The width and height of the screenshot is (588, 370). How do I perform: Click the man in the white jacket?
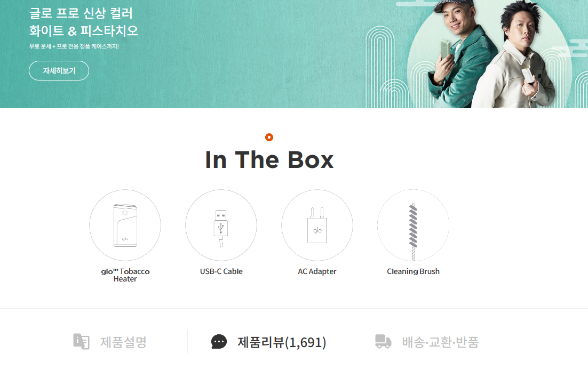tap(515, 56)
